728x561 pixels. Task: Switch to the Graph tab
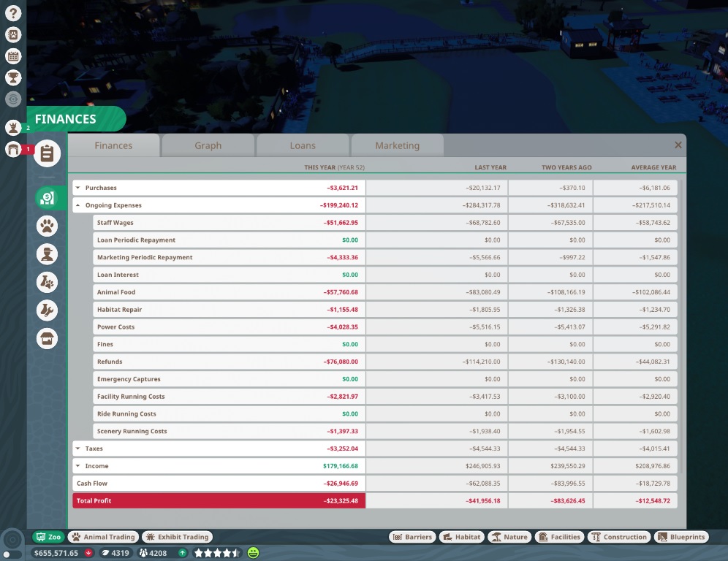tap(208, 145)
